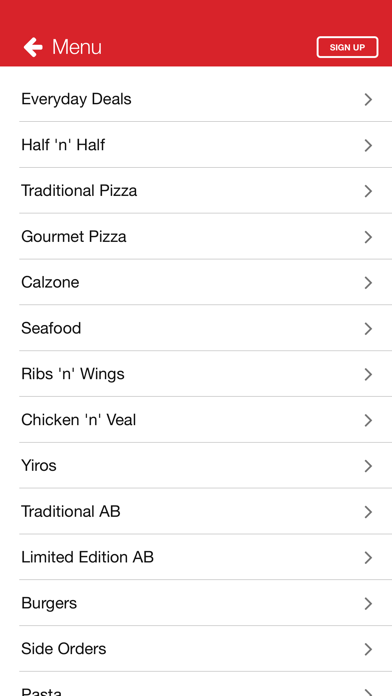
Task: Tap the back arrow icon
Action: click(33, 47)
